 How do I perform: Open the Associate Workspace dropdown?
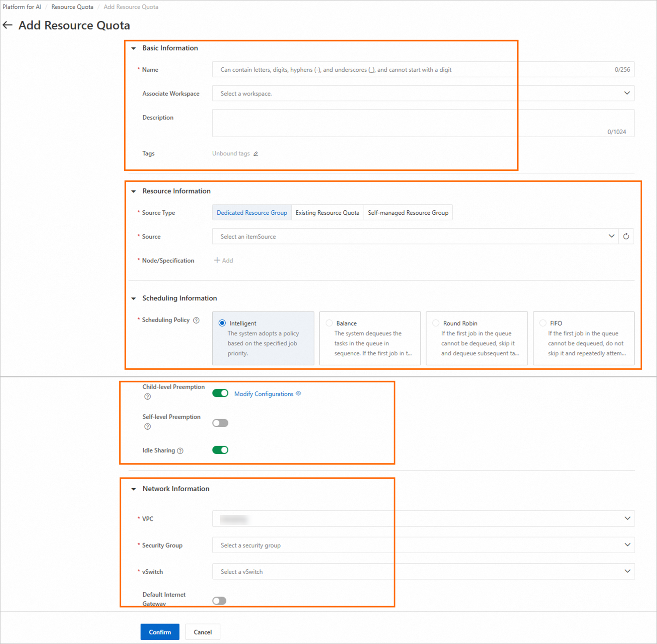click(423, 93)
